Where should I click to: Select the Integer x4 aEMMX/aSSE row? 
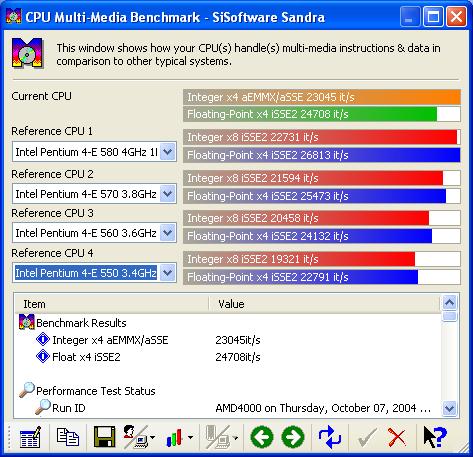[x=227, y=340]
